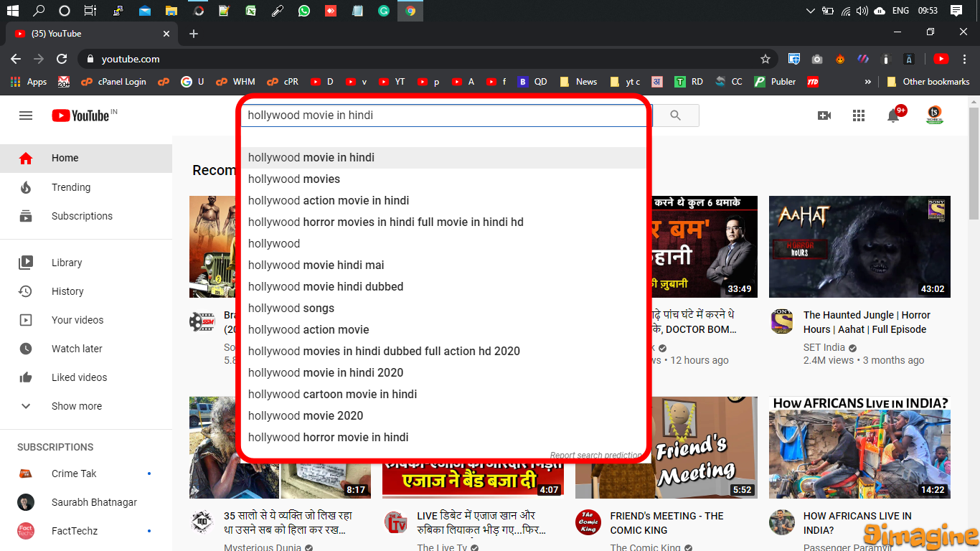Select suggestion "hollywood movies"

click(294, 179)
